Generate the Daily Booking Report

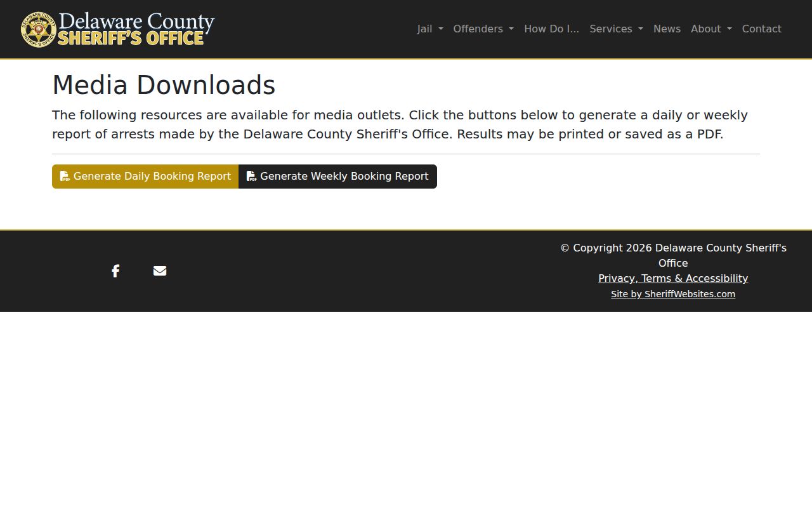click(x=145, y=177)
